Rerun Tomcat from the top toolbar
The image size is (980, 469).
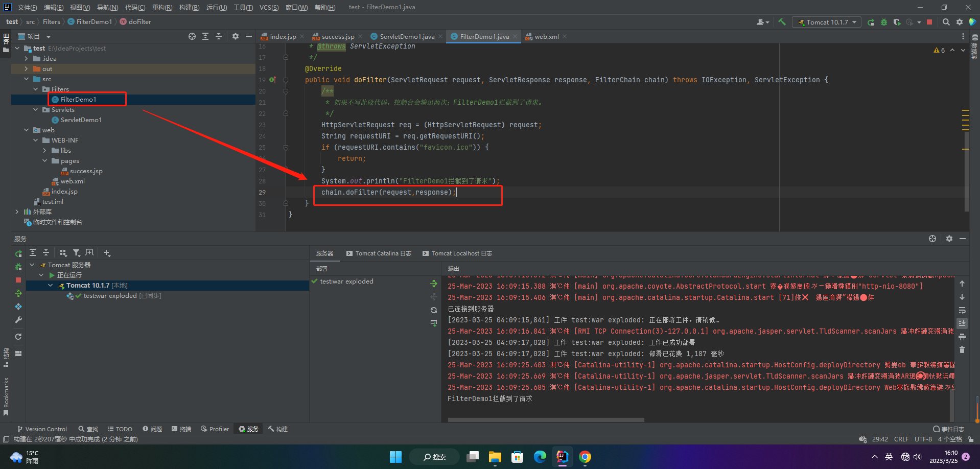tap(871, 22)
